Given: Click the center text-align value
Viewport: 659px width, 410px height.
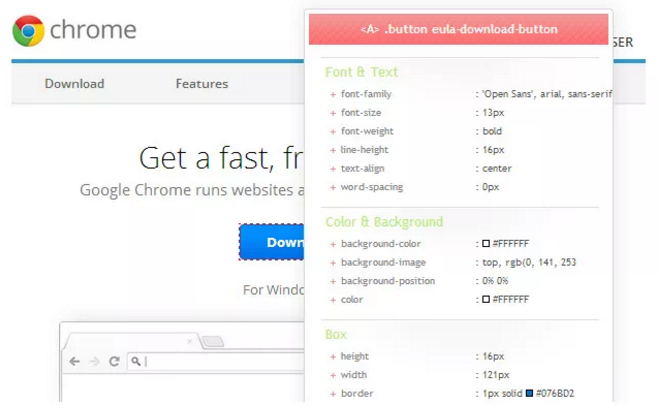Looking at the screenshot, I should (x=497, y=168).
